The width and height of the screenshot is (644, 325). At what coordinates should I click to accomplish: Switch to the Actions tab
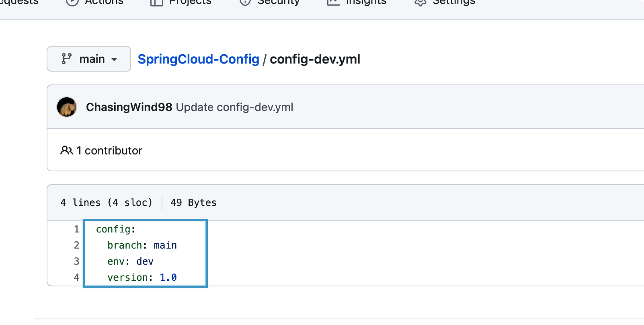click(x=104, y=2)
